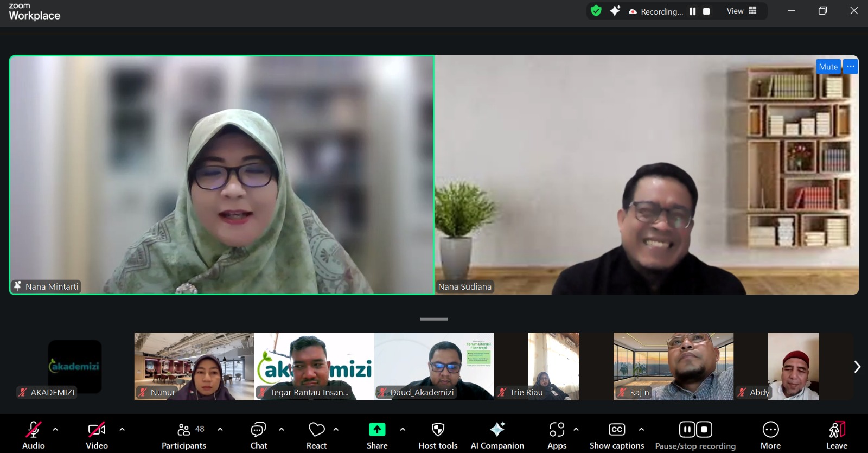
Task: Click the green encryption shield icon
Action: [596, 11]
